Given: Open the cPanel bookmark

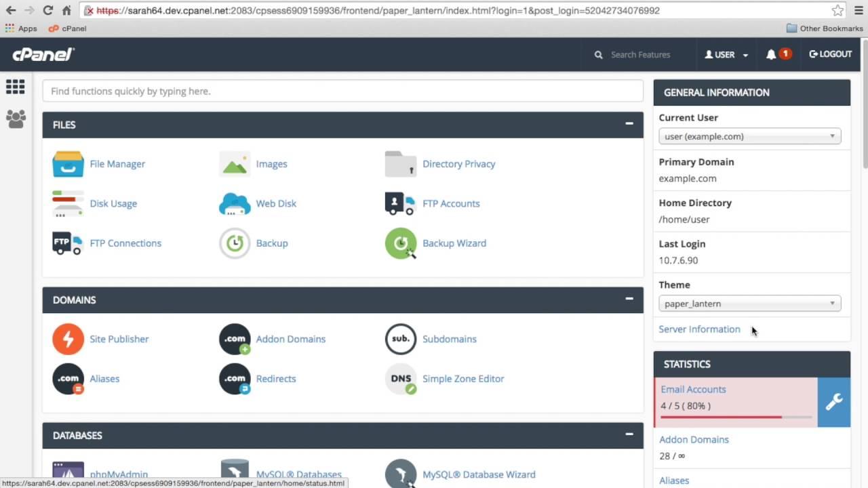Looking at the screenshot, I should [x=68, y=28].
